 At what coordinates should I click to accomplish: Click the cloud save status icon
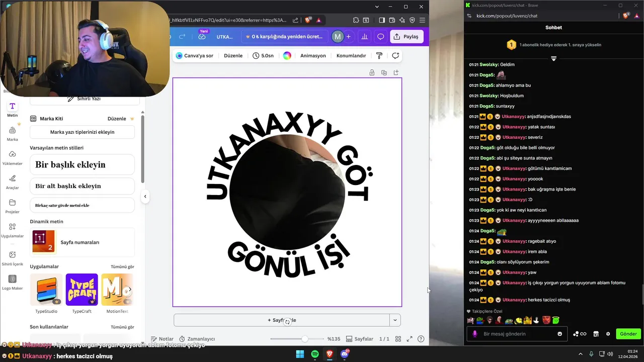[x=202, y=37]
